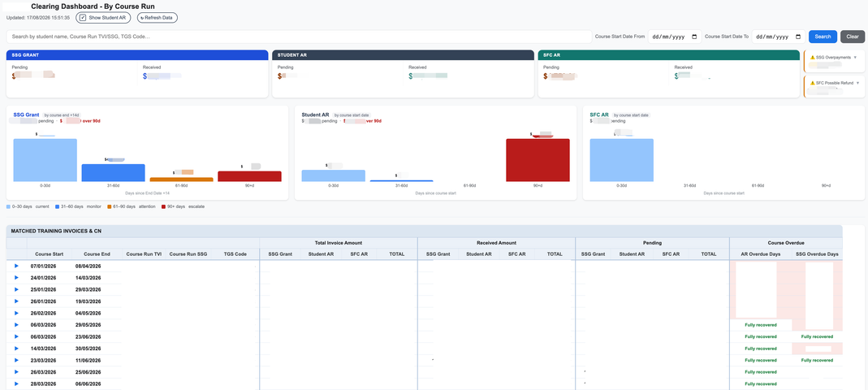Expand the row starting 07/01/2026

point(16,266)
